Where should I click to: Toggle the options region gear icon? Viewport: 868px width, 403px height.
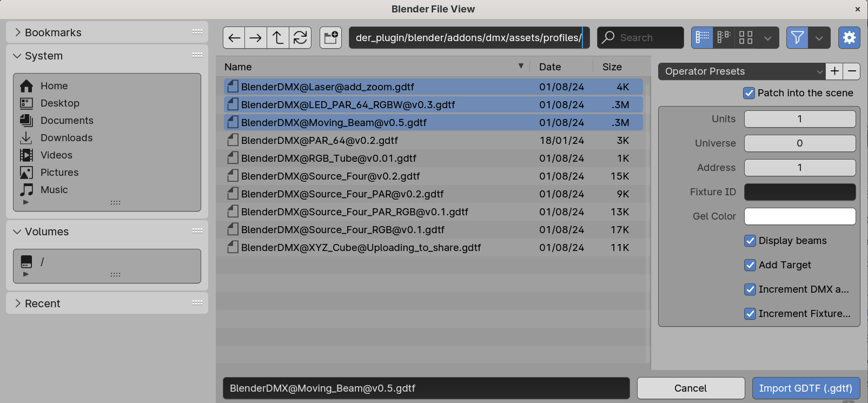point(849,38)
